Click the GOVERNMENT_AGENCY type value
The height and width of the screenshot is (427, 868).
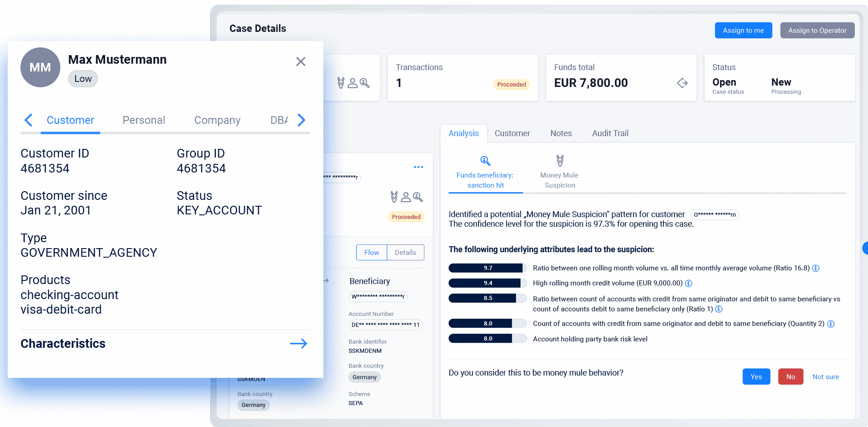tap(89, 253)
